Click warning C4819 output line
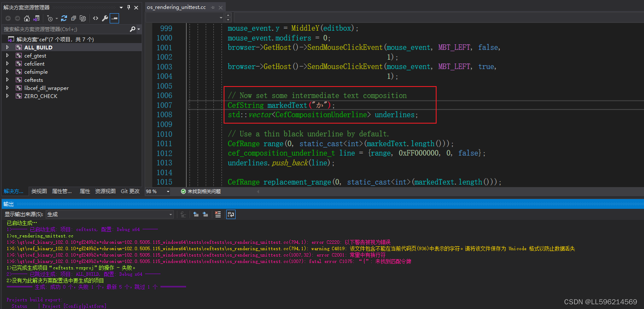 pyautogui.click(x=291, y=248)
